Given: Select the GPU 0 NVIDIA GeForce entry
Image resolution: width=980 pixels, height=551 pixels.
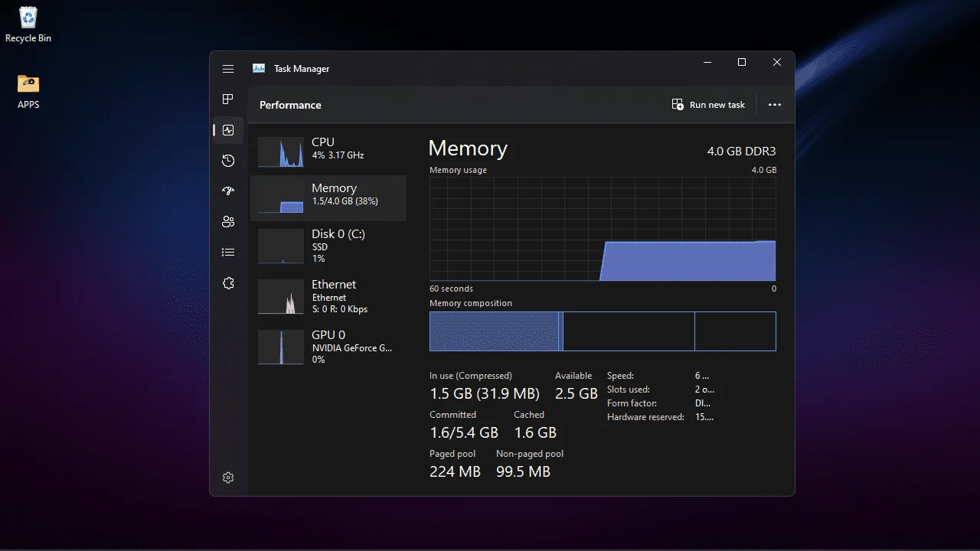Looking at the screenshot, I should (328, 347).
